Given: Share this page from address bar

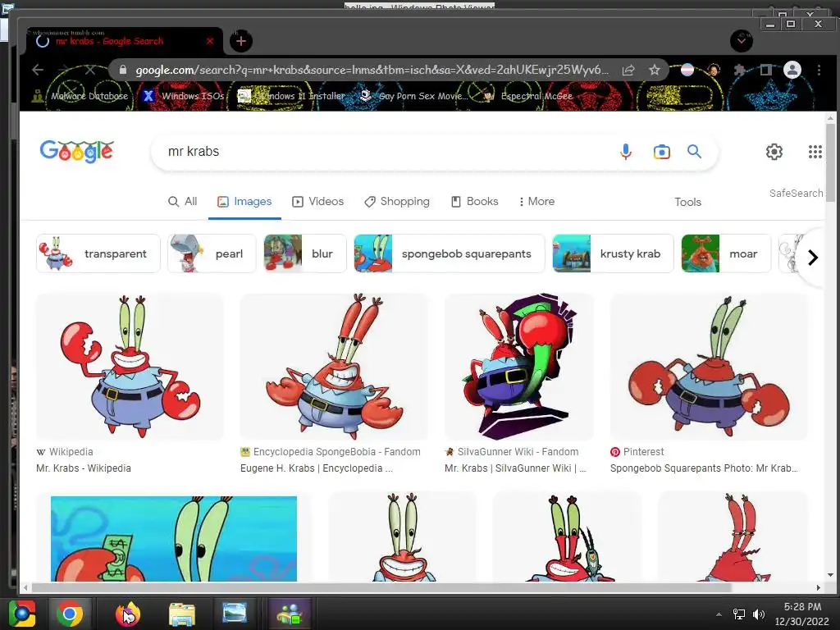Looking at the screenshot, I should [x=628, y=70].
